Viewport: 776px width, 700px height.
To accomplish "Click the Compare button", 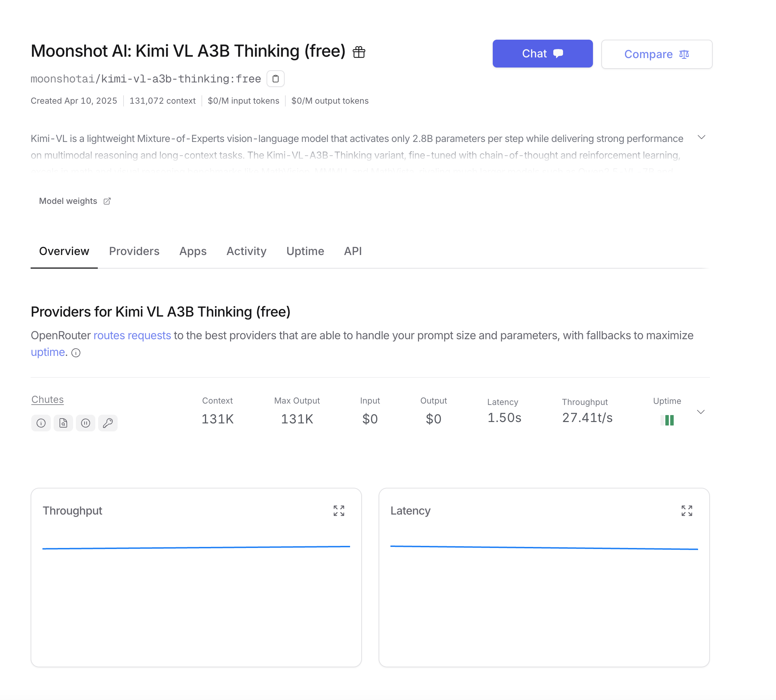I will (657, 54).
